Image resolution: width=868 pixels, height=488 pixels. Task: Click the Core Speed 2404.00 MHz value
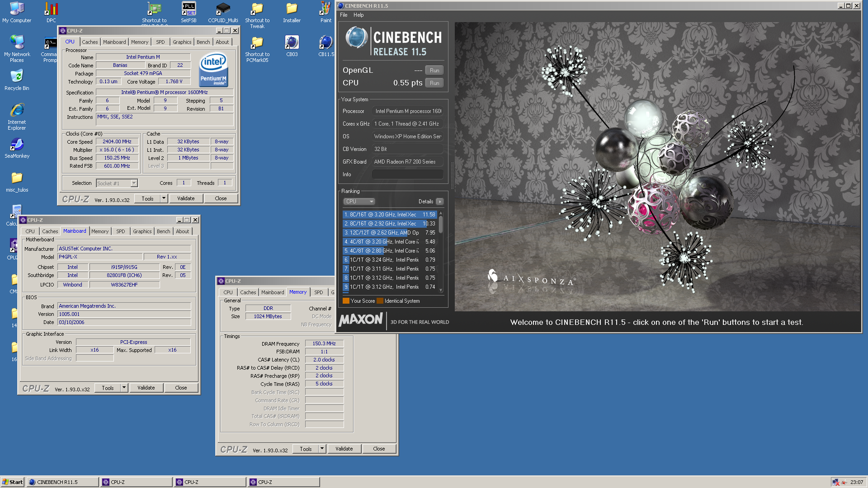(117, 141)
